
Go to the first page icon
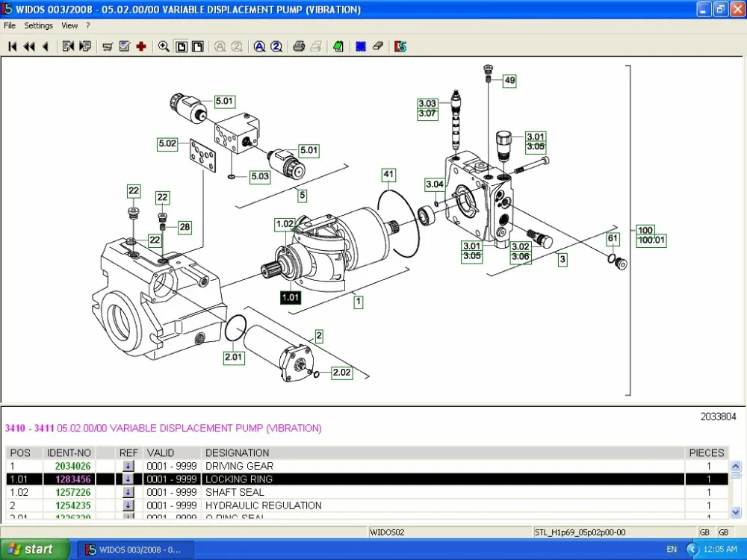click(13, 46)
